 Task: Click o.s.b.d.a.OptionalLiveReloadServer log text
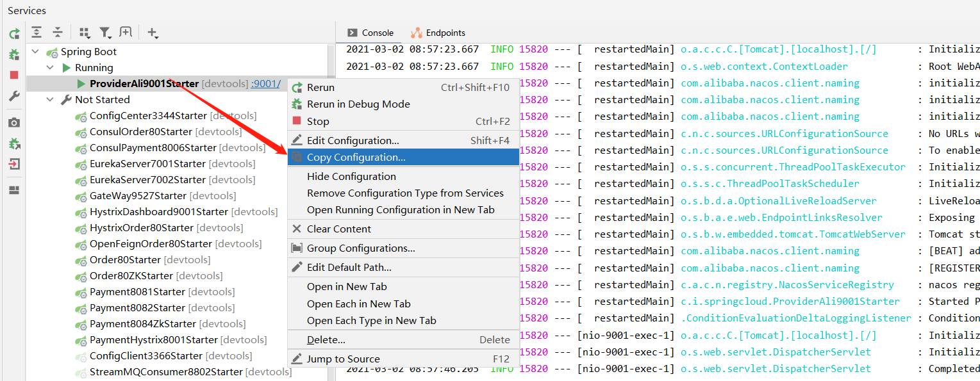(779, 201)
